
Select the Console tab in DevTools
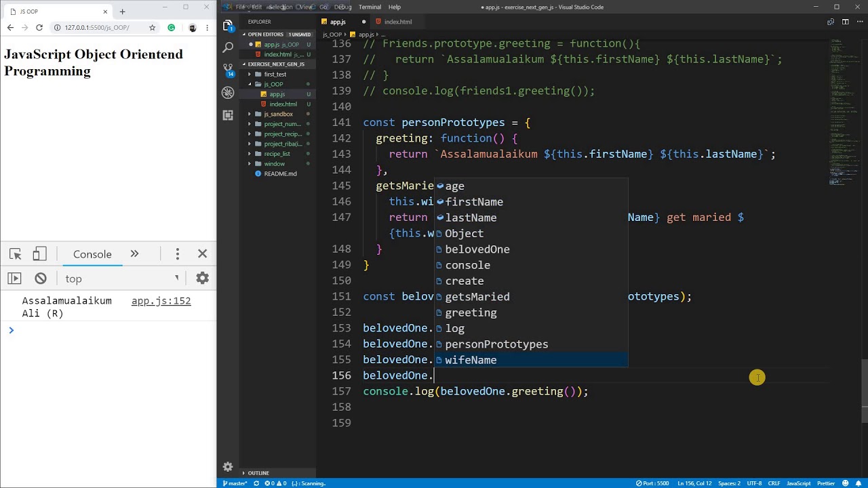[92, 254]
